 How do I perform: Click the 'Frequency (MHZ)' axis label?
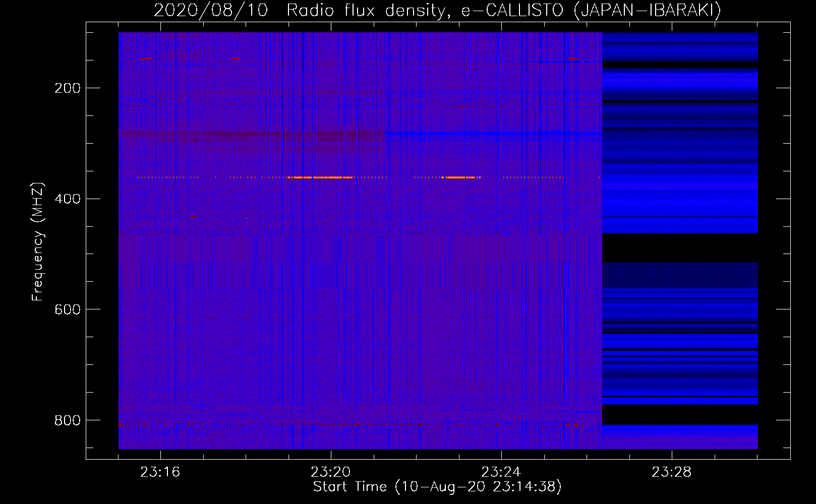tap(38, 241)
